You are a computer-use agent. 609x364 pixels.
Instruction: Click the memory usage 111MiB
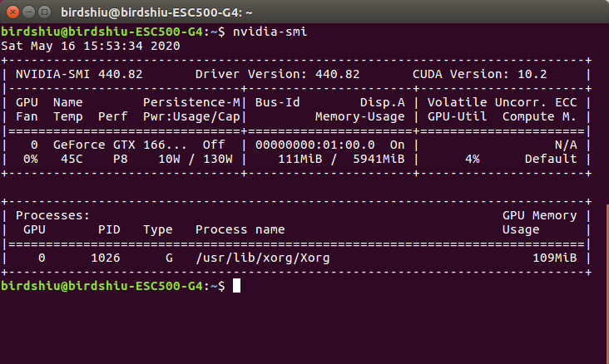[x=300, y=159]
